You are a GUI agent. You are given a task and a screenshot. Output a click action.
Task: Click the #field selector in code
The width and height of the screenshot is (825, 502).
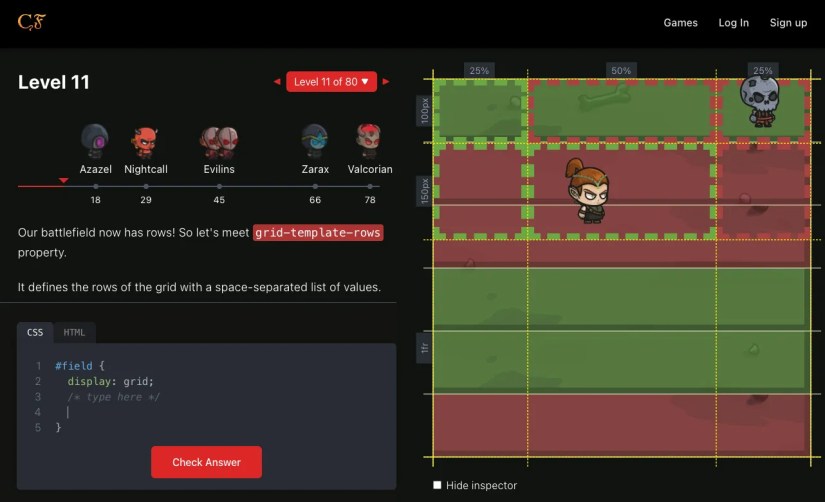pos(74,366)
